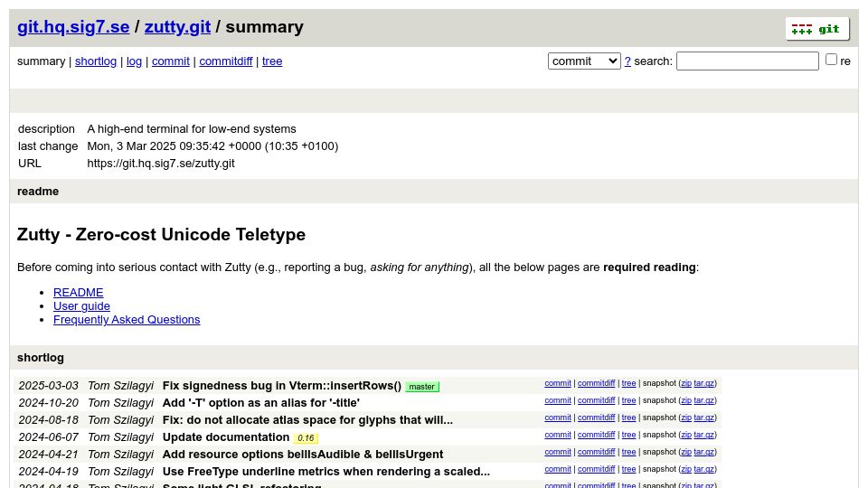Viewport: 868px width, 488px height.
Task: Open the tree navigation link
Action: click(x=272, y=61)
